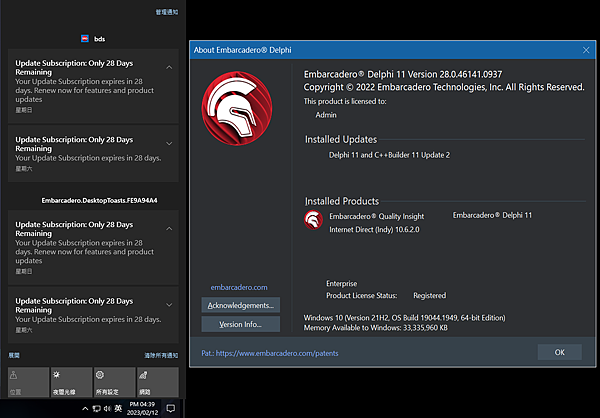Click the speaker volume icon in tray

[x=107, y=409]
